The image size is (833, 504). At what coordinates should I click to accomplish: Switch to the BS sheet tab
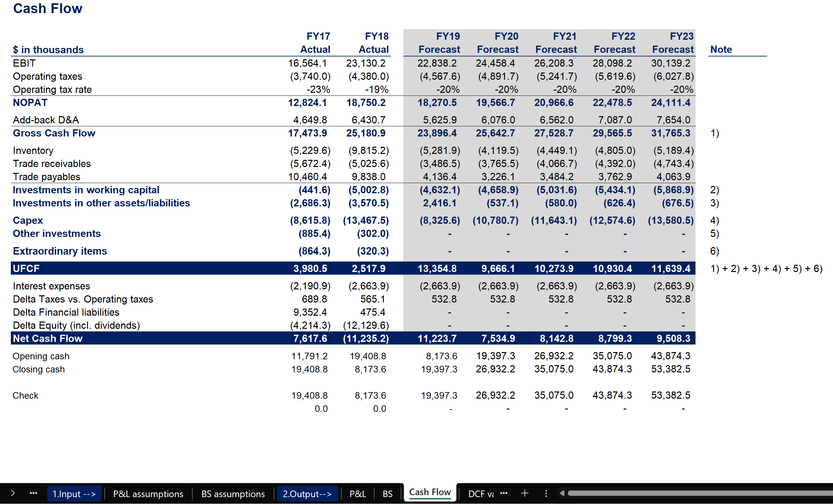(387, 494)
